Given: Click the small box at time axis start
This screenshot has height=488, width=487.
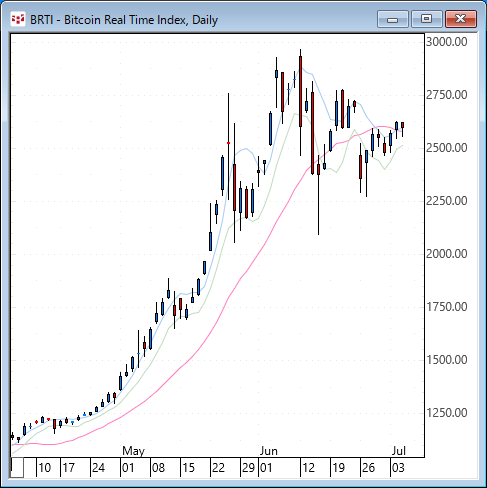Looking at the screenshot, I should (x=17, y=468).
